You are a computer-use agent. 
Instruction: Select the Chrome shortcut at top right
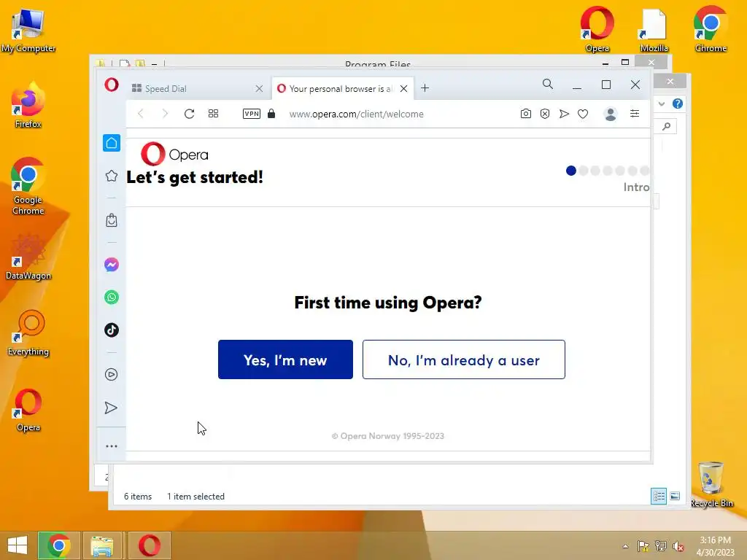pyautogui.click(x=711, y=29)
